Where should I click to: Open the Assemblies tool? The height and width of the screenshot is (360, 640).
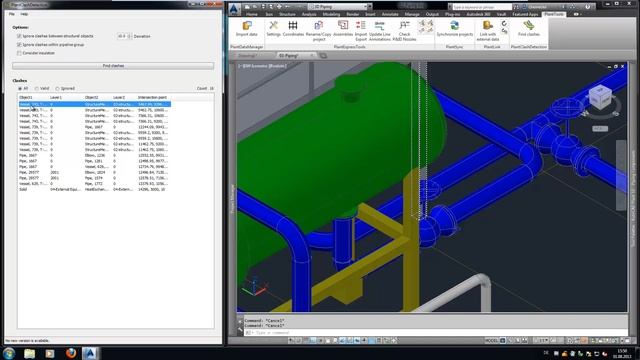tap(343, 25)
